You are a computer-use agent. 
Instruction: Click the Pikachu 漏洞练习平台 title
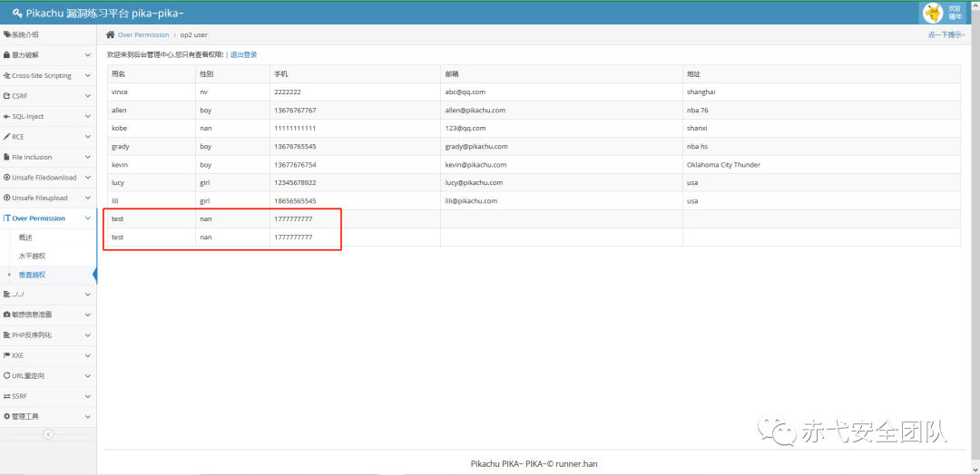tap(105, 14)
